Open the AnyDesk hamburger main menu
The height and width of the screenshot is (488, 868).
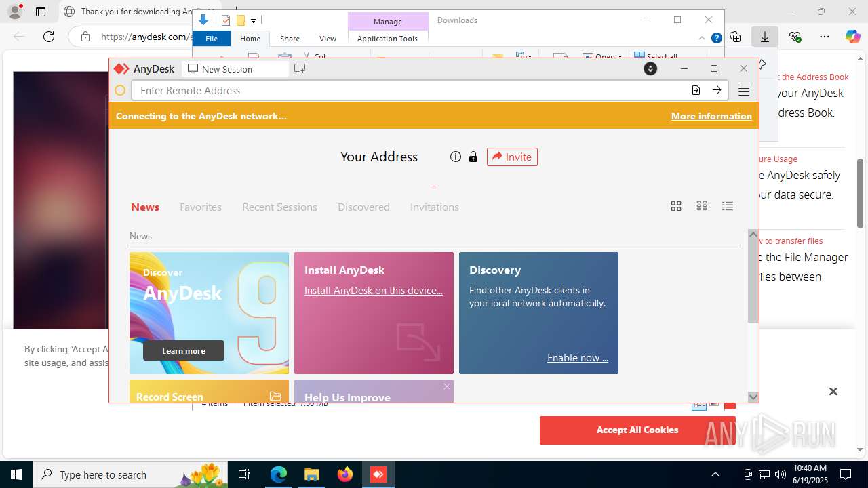tap(744, 90)
